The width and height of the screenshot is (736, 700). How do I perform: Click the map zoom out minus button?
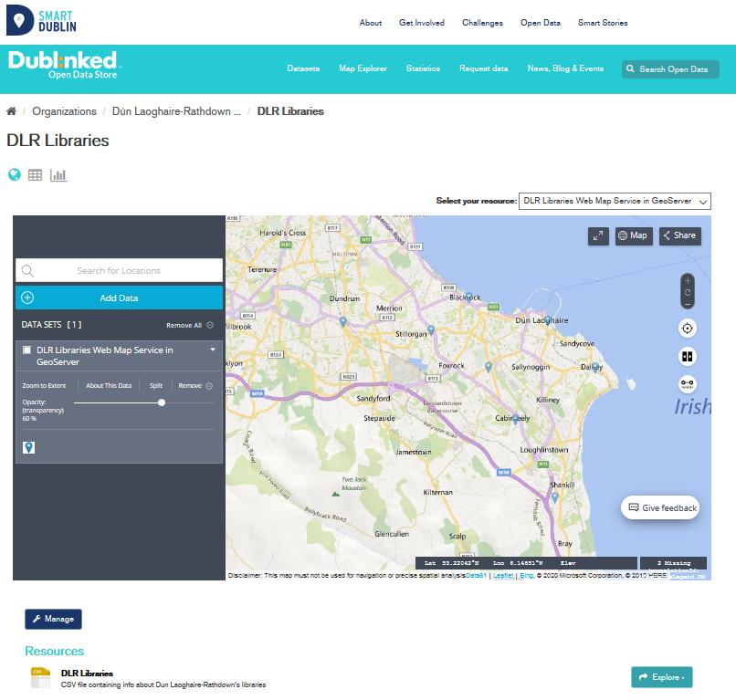(x=688, y=303)
